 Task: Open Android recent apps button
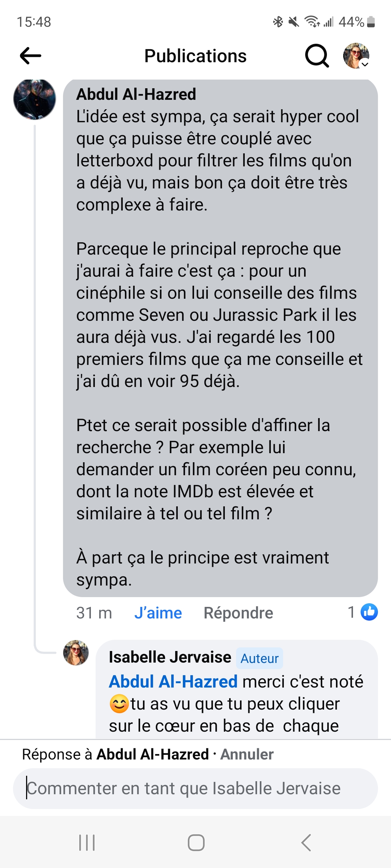[87, 843]
